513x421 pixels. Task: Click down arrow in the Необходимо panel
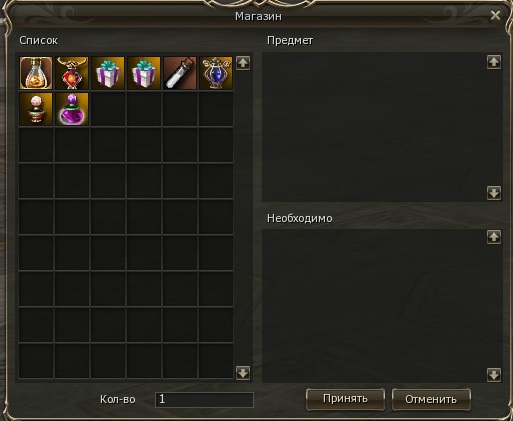[494, 375]
